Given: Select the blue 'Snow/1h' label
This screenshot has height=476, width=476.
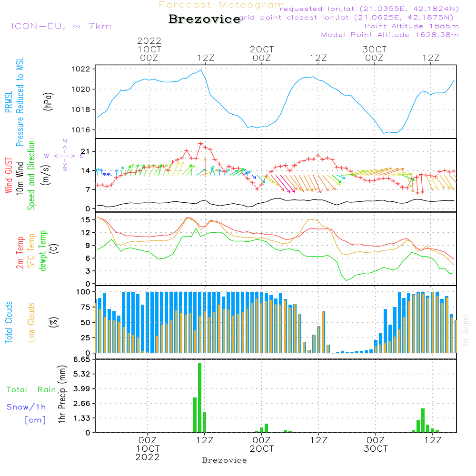Looking at the screenshot, I should click(26, 407).
